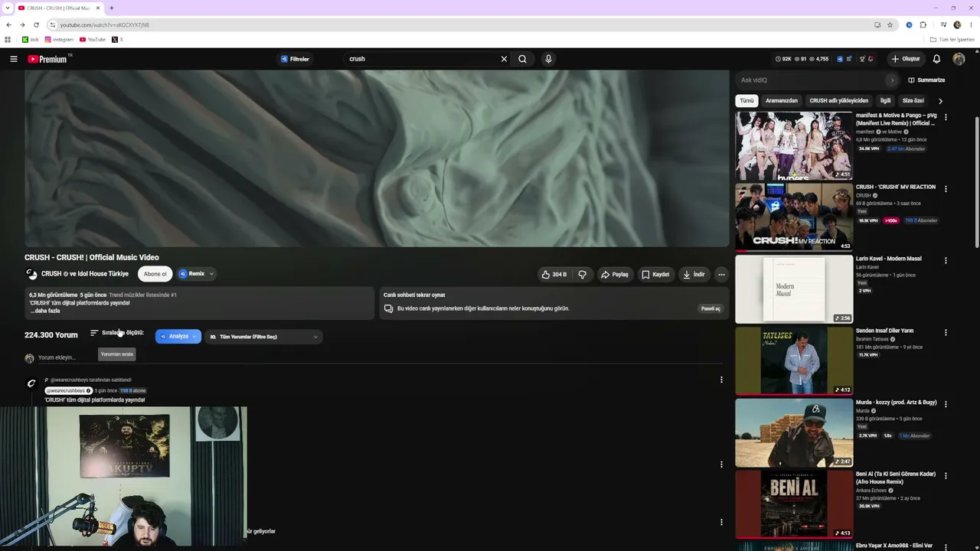980x551 pixels.
Task: Open the Remix dropdown
Action: pos(196,274)
